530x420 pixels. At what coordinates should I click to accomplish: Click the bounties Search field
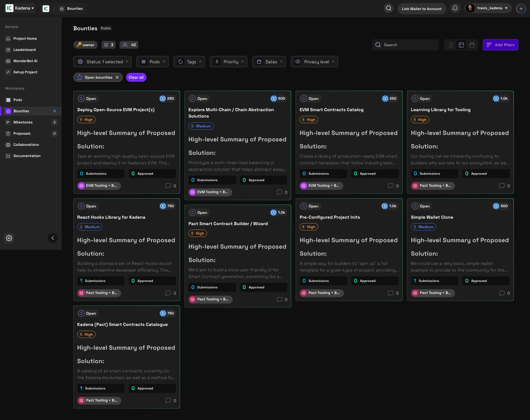click(405, 45)
